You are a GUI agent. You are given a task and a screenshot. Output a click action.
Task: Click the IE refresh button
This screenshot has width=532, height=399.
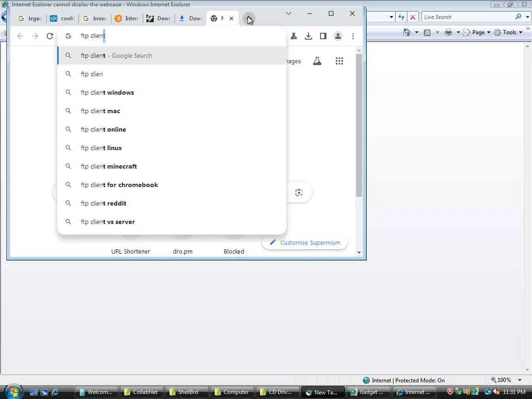pyautogui.click(x=401, y=17)
